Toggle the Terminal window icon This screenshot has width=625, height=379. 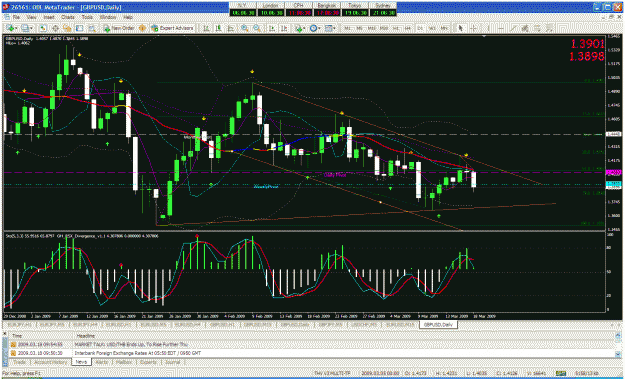79,28
